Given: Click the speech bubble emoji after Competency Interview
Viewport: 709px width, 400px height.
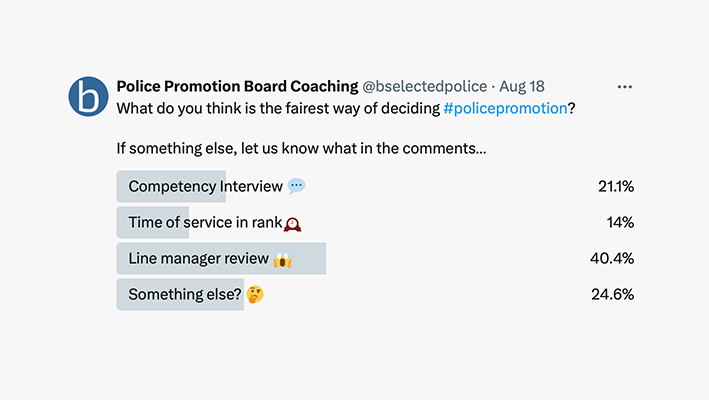Looking at the screenshot, I should [296, 186].
